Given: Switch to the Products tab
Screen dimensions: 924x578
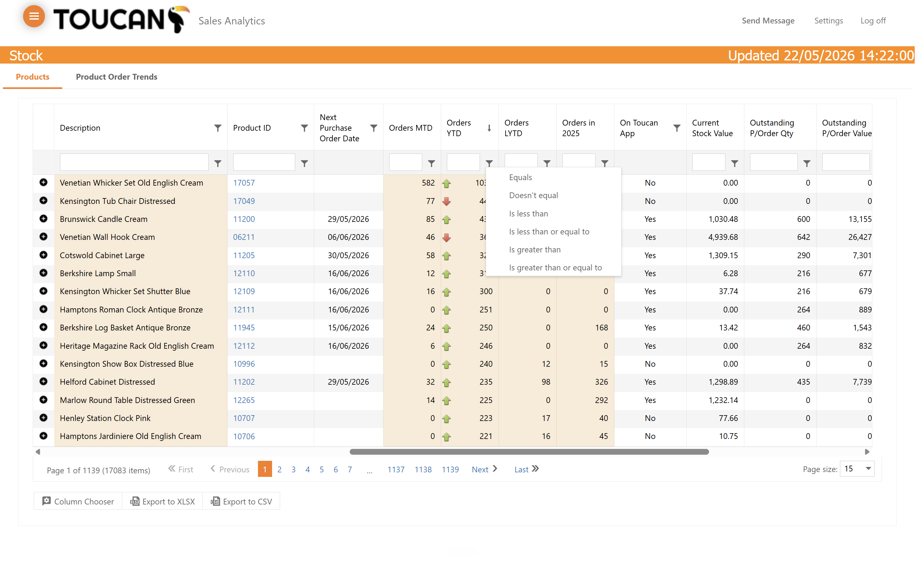Looking at the screenshot, I should click(x=32, y=77).
